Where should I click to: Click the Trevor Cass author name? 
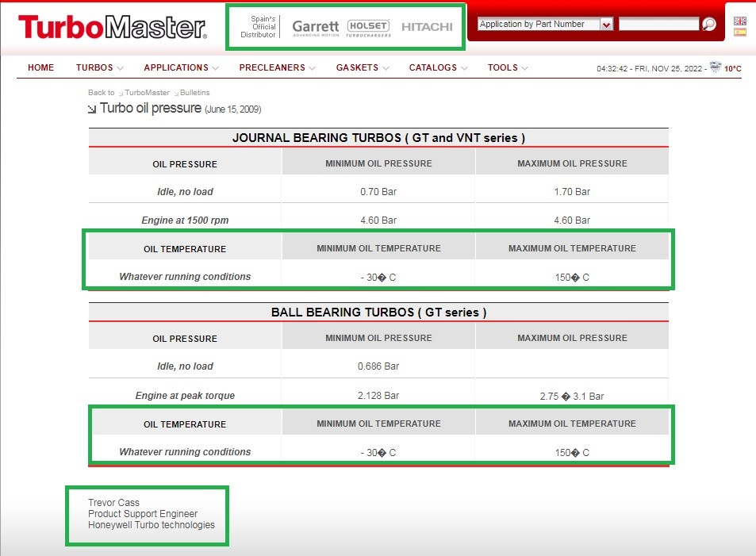pyautogui.click(x=113, y=503)
